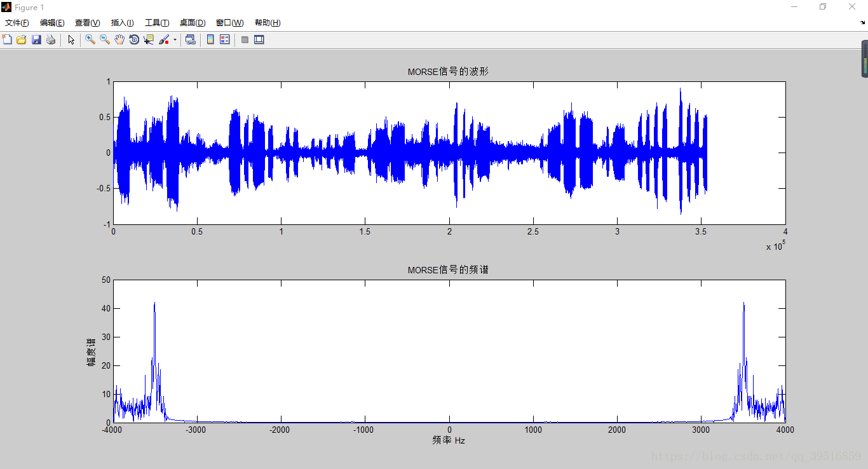Open the 查看(V) menu

[88, 23]
